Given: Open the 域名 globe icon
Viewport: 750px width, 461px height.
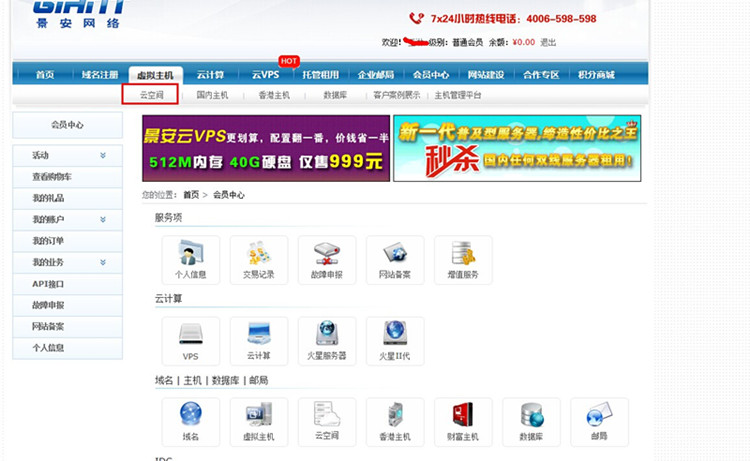Looking at the screenshot, I should click(x=190, y=421).
